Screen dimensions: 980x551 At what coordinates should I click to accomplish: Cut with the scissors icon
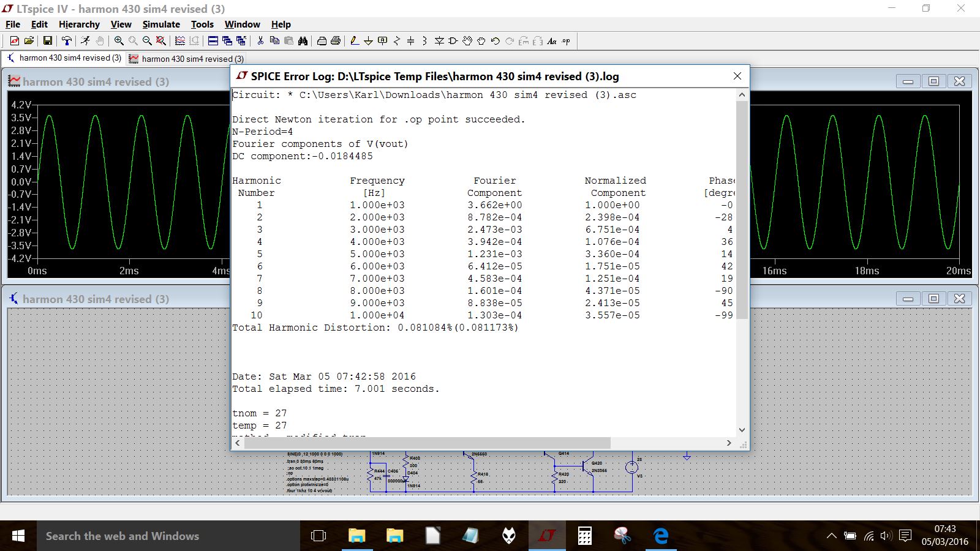260,41
